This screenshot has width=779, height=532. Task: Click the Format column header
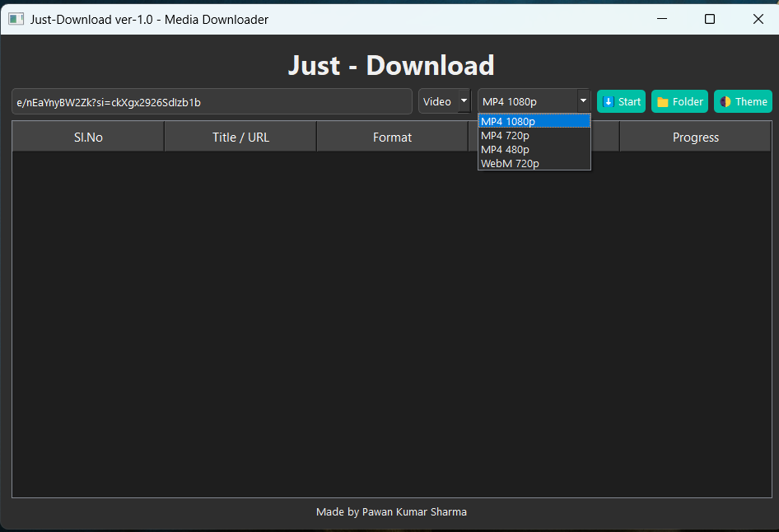[392, 138]
